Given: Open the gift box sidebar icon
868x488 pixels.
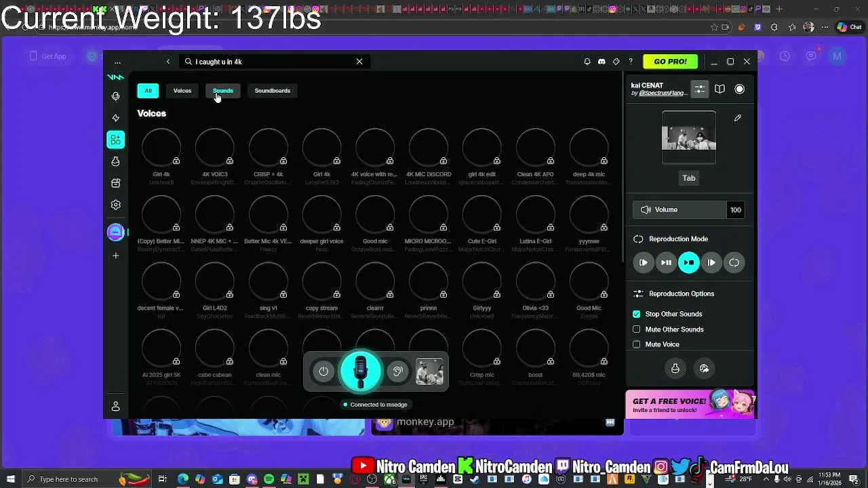Looking at the screenshot, I should (116, 183).
